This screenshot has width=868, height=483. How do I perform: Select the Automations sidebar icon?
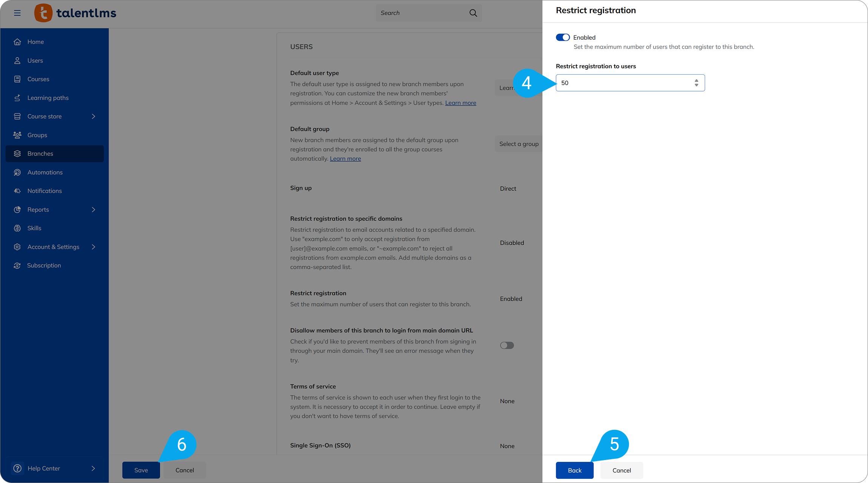click(17, 172)
